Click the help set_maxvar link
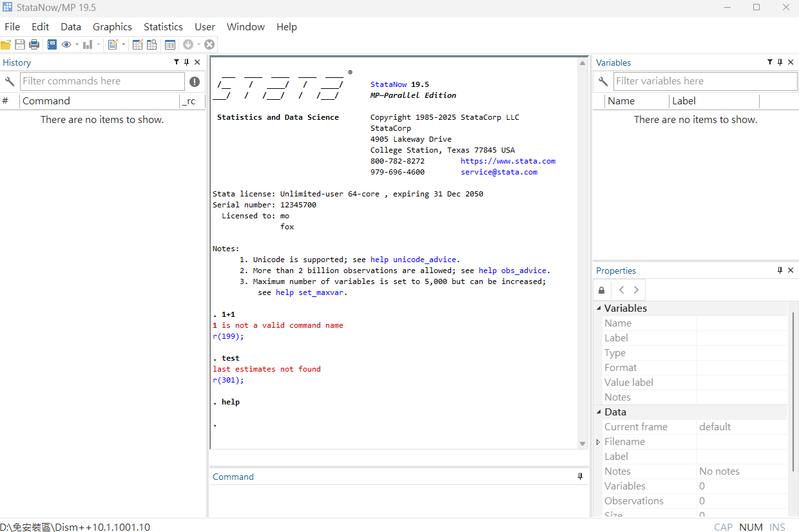 (310, 292)
